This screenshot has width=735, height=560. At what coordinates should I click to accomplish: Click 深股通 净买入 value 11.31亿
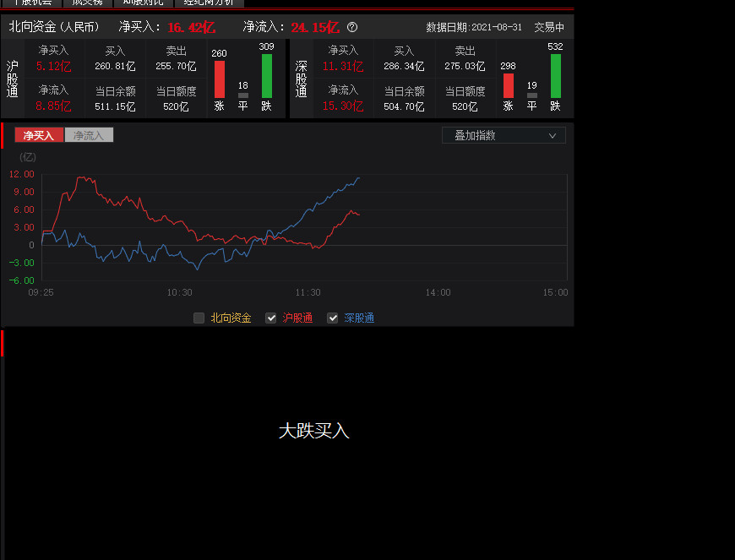(x=343, y=66)
